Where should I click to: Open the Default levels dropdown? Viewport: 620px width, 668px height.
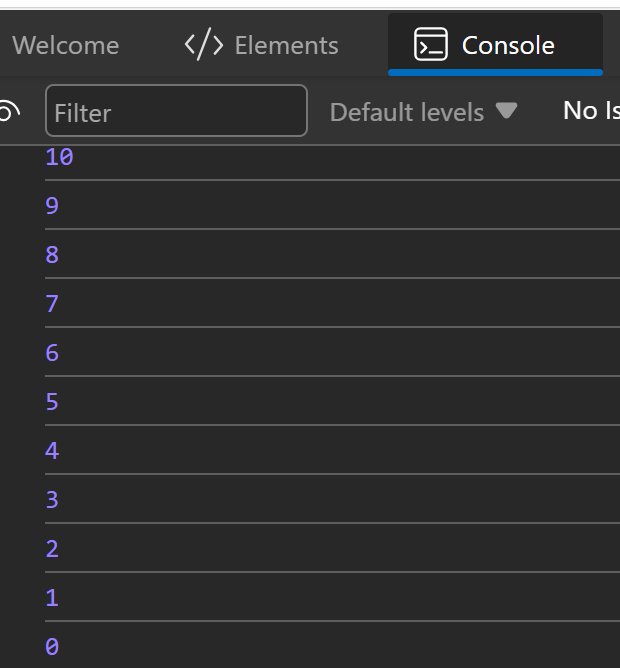pyautogui.click(x=407, y=112)
